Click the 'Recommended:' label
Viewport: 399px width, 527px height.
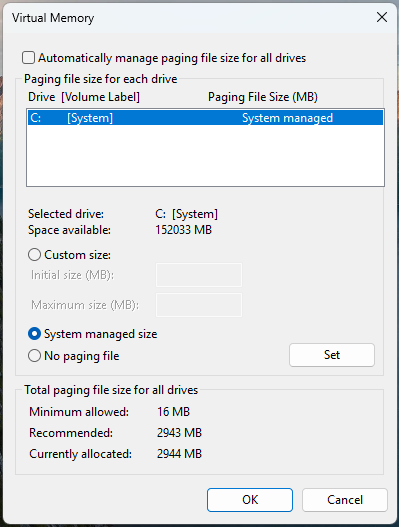click(x=71, y=433)
